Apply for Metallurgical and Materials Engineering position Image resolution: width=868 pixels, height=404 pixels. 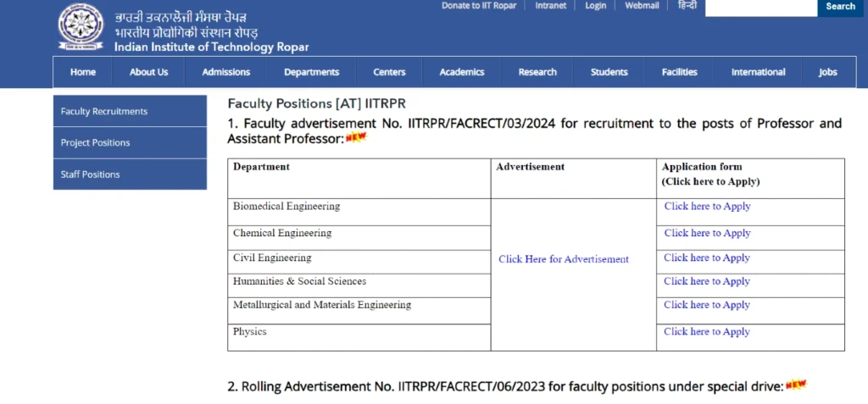pyautogui.click(x=707, y=305)
